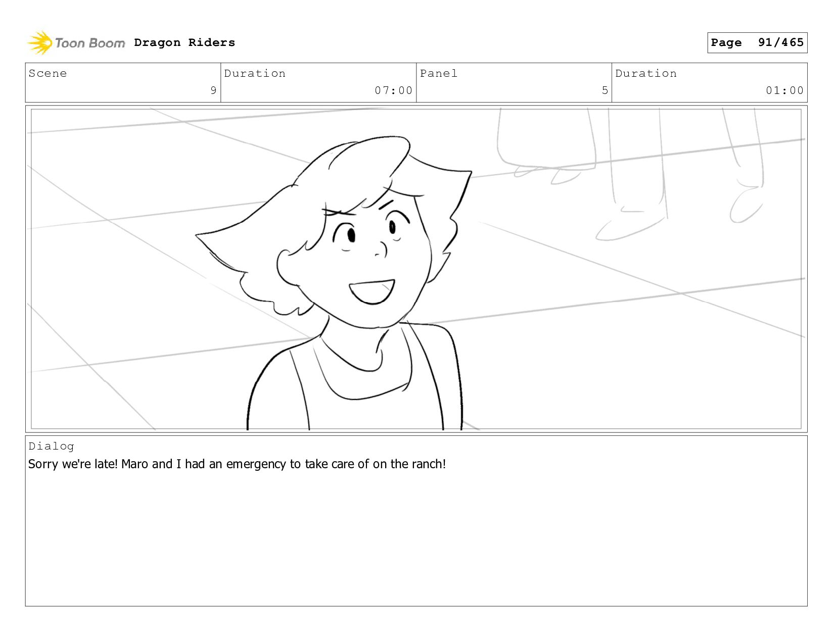
Task: Click the 'Toon Boom' wordmark text
Action: 90,43
